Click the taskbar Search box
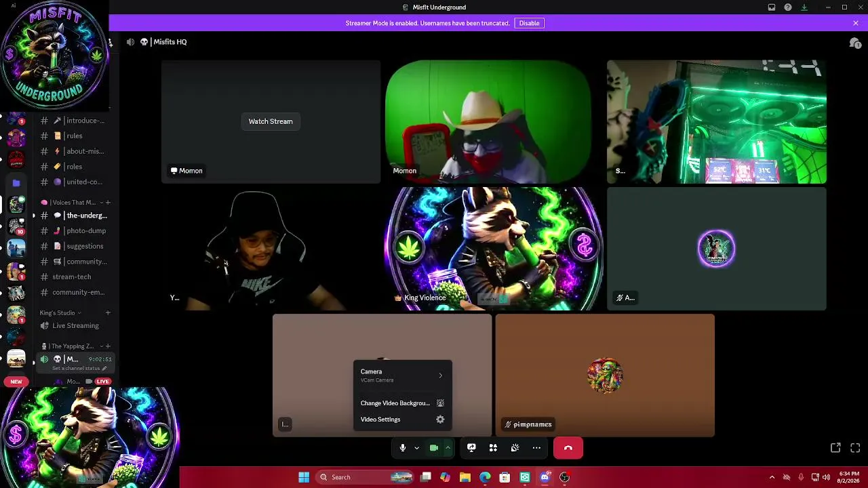This screenshot has width=868, height=488. click(x=366, y=477)
